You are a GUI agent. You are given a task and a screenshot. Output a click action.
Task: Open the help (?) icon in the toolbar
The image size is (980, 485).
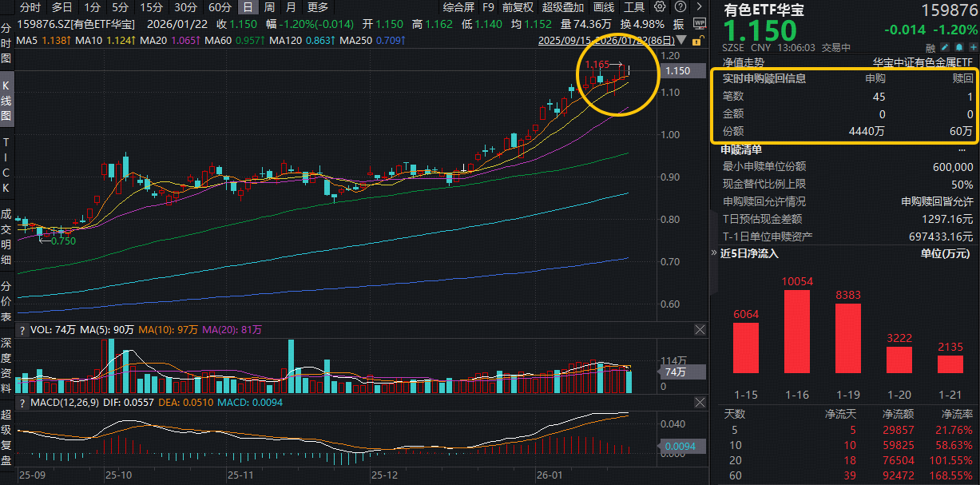[680, 6]
